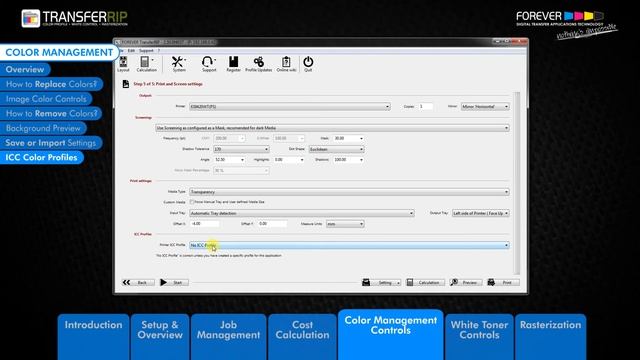Go to the Job Management tab

pos(229,337)
